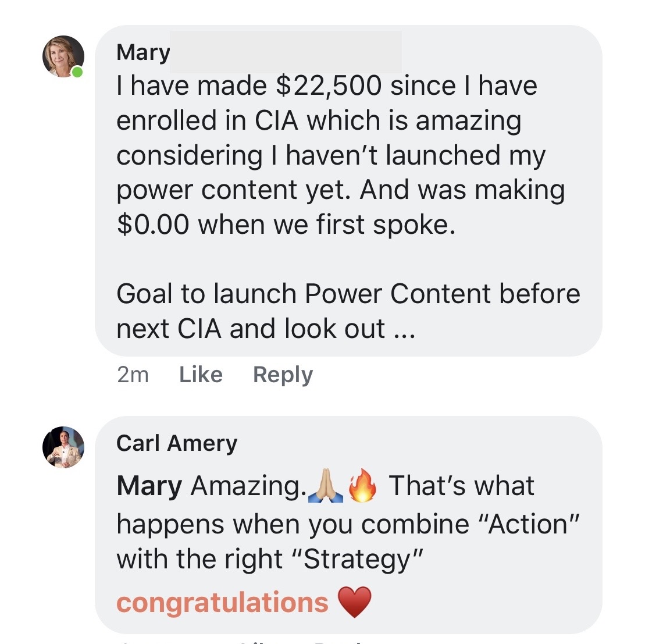Click the red heart emoji

point(354,602)
